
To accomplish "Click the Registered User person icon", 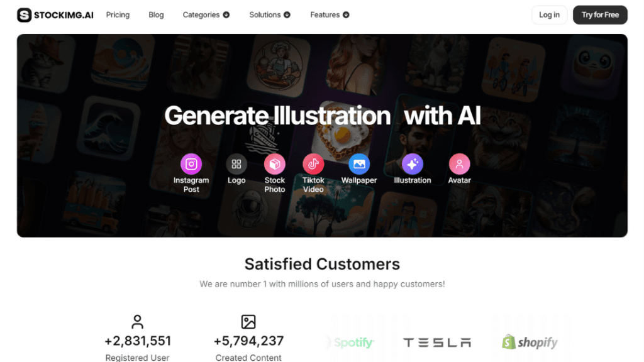I will click(137, 322).
